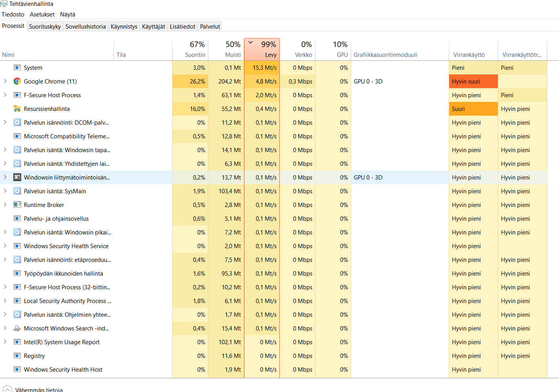Sort by the Grafiikkasuoritinmoduuli column header
This screenshot has width=559, height=392.
click(x=400, y=50)
